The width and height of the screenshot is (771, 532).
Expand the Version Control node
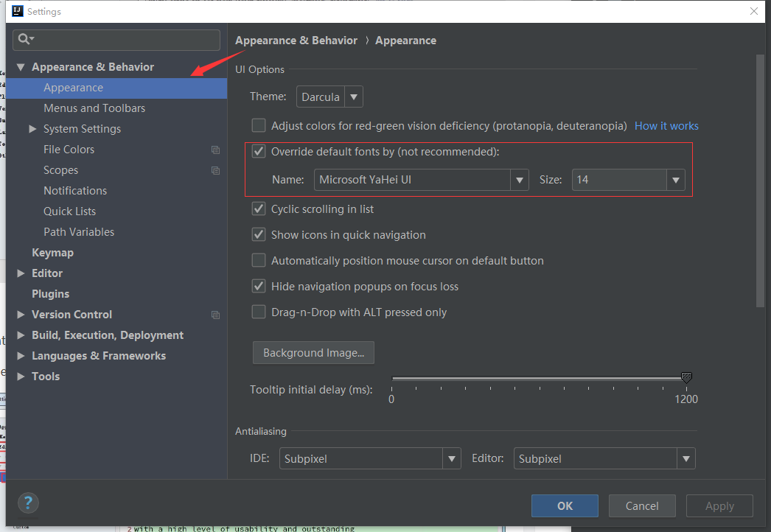(21, 315)
